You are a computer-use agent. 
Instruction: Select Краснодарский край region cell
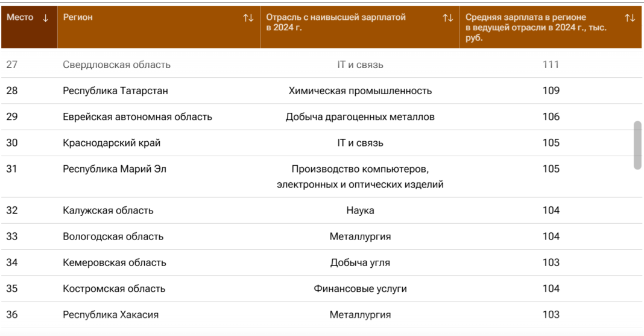[112, 143]
